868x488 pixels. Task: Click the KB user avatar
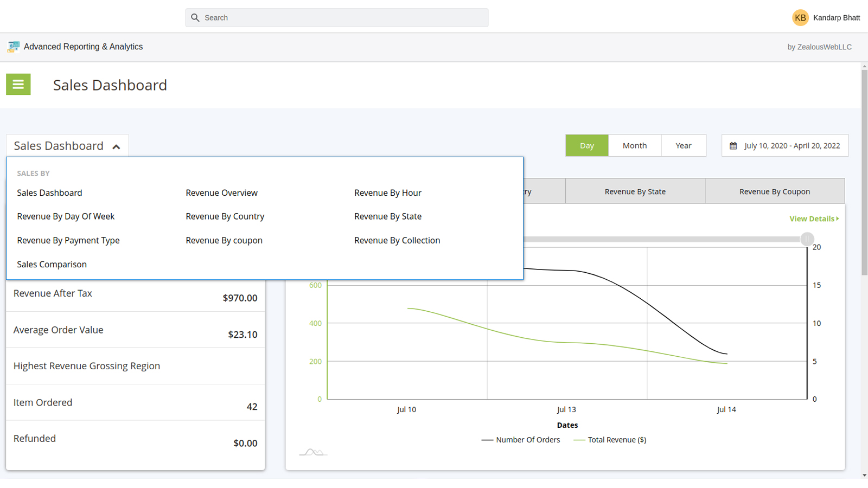pyautogui.click(x=800, y=18)
